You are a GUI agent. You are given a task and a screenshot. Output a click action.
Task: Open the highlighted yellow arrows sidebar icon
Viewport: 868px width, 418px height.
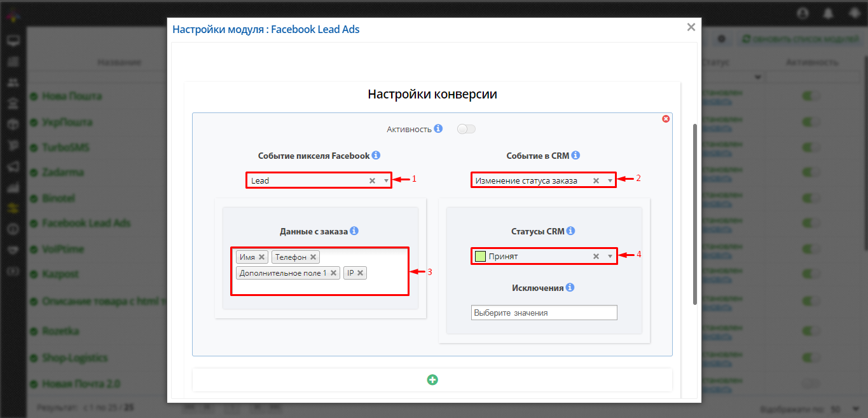point(13,208)
